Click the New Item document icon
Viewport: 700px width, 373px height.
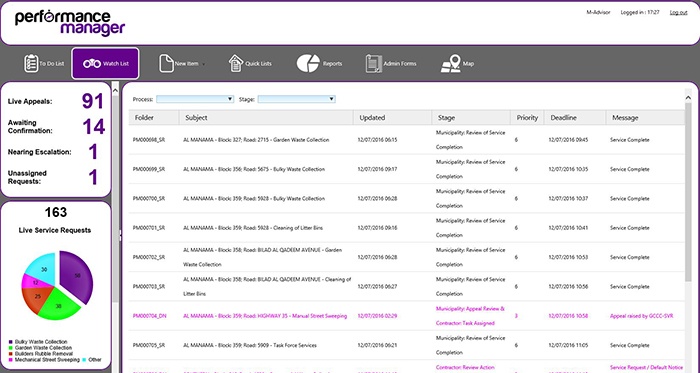(166, 63)
